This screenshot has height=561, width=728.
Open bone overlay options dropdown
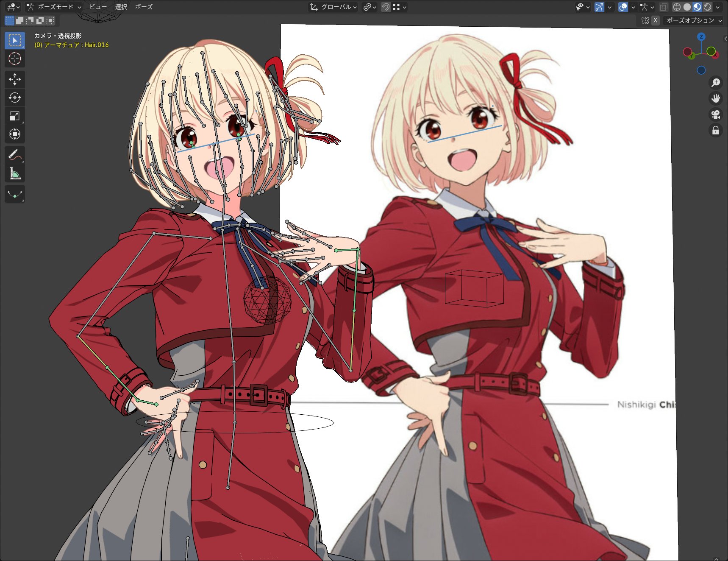pos(647,7)
